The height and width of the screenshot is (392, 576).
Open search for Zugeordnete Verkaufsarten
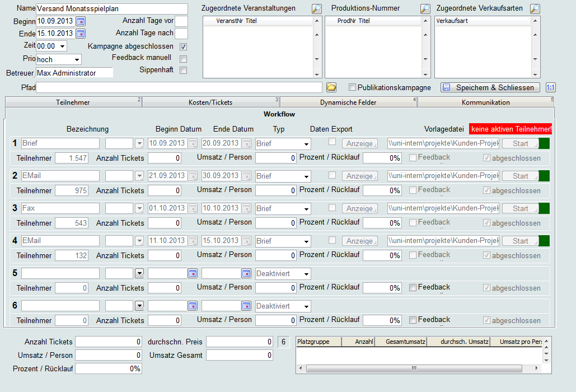(x=535, y=9)
